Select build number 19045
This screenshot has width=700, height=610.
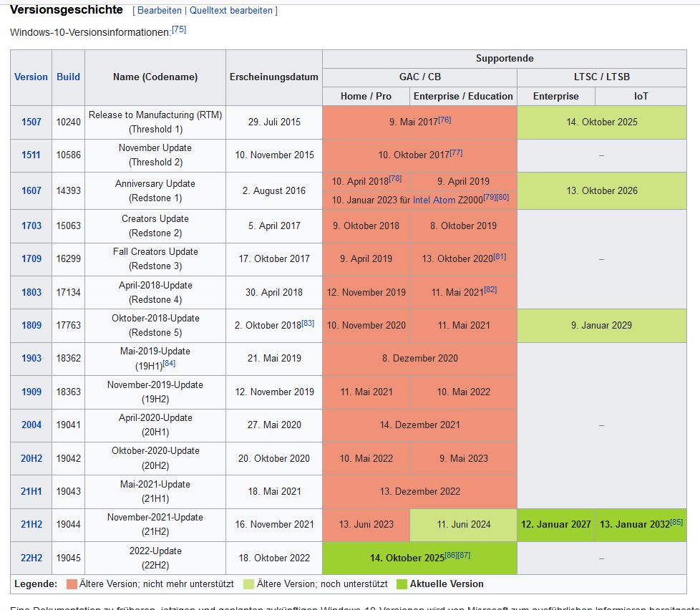[68, 558]
